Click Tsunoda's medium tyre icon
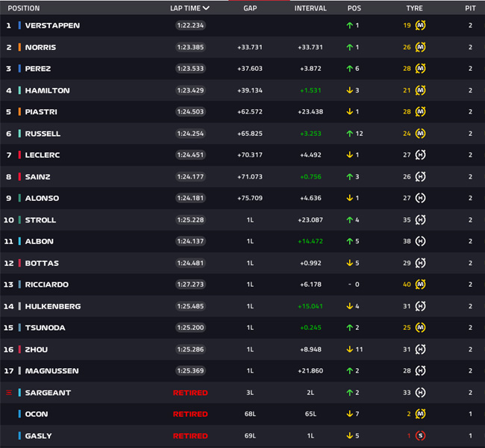Viewport: 485px width, 448px height. tap(420, 327)
